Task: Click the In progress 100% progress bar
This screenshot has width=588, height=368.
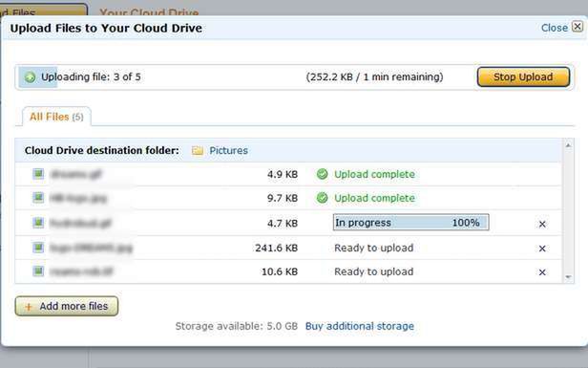Action: [411, 223]
